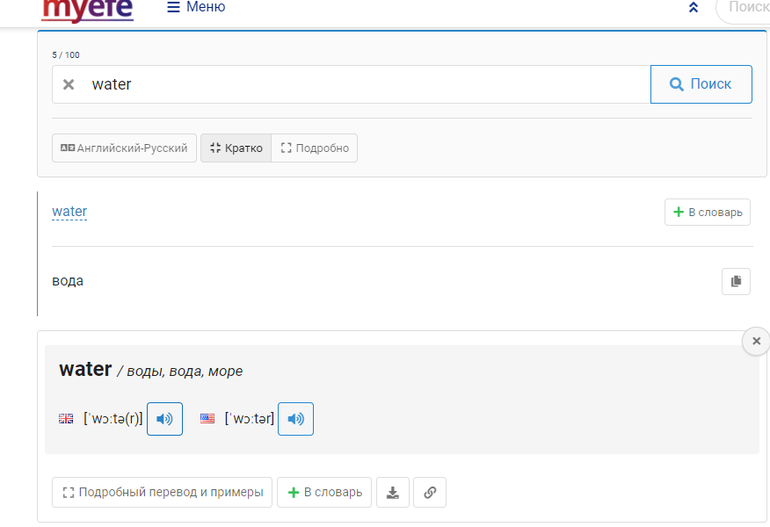
Task: Close the water pronunciation card
Action: click(756, 342)
